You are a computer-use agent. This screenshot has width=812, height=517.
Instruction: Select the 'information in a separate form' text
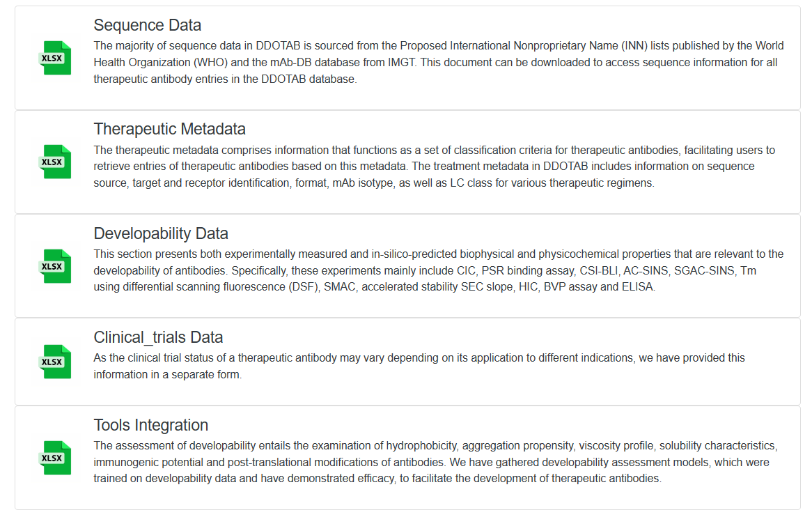coord(167,375)
